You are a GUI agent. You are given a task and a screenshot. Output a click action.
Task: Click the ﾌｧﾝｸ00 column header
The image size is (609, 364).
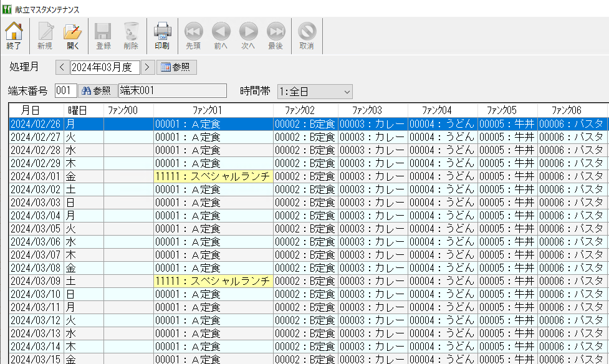click(x=128, y=110)
